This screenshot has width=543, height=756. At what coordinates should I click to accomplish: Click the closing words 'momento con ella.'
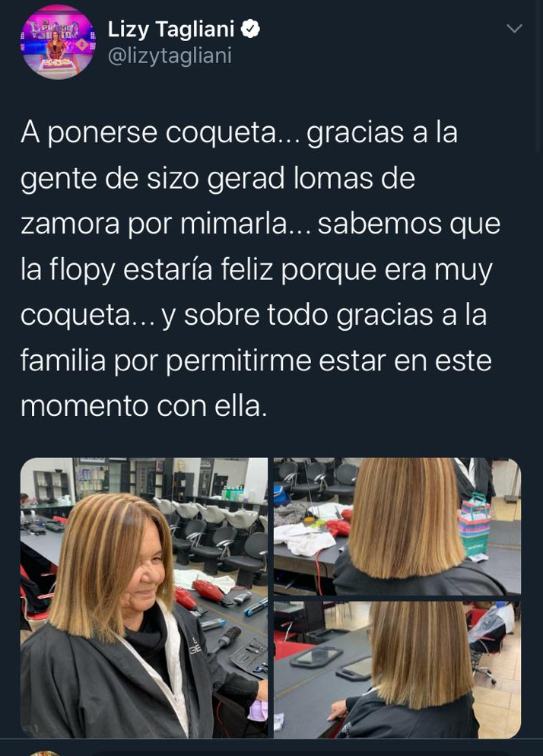pos(144,406)
